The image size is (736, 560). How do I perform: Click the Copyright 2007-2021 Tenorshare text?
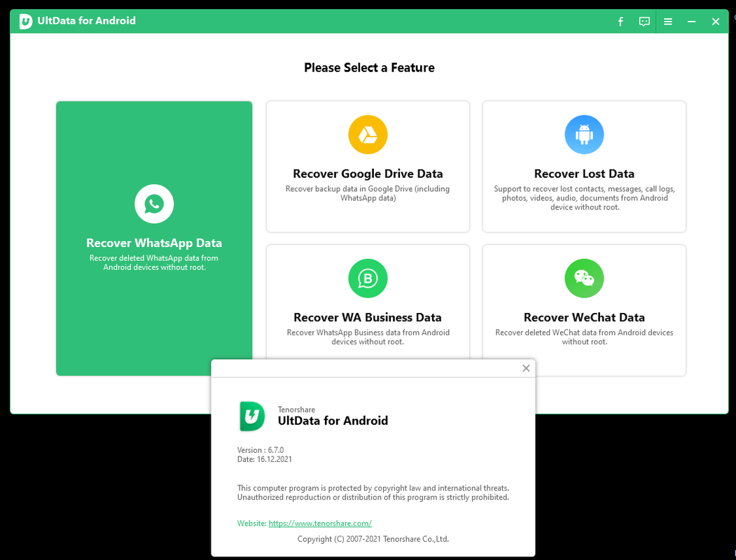[x=373, y=539]
